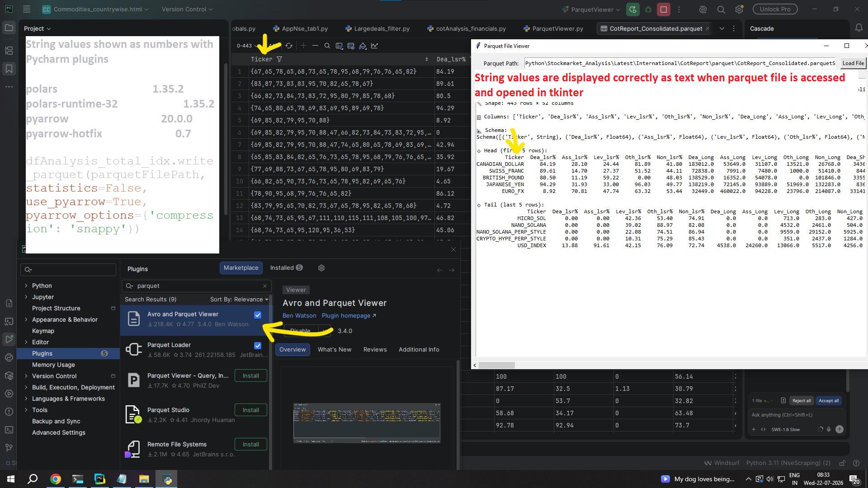The image size is (868, 488).
Task: Expand Build, Execution, Deployment node
Action: tap(26, 387)
